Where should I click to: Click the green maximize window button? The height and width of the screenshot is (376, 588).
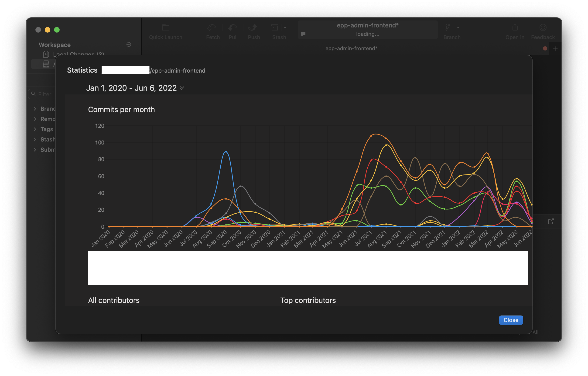pos(57,30)
